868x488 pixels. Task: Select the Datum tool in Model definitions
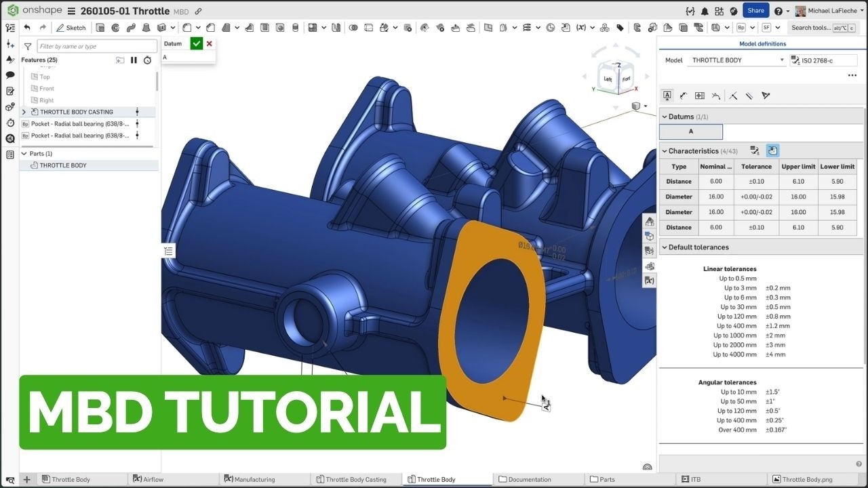pyautogui.click(x=667, y=96)
